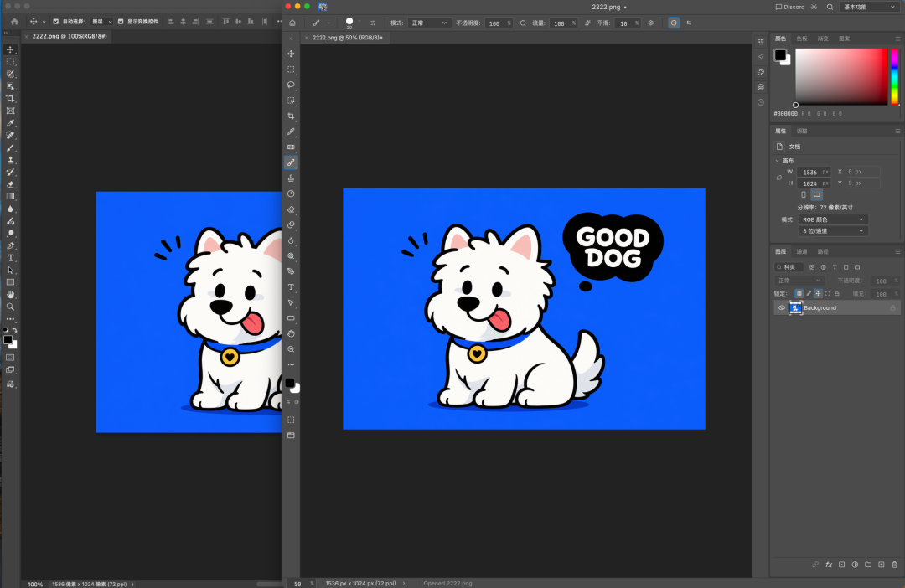Viewport: 905px width, 588px height.
Task: Click the Home icon in front window options bar
Action: click(292, 23)
